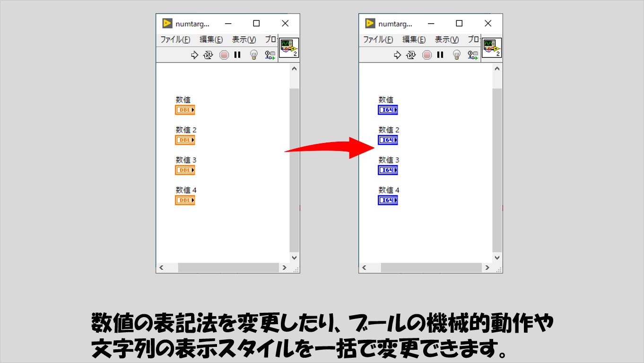Select the I64 terminal under 数値 4

coord(388,200)
